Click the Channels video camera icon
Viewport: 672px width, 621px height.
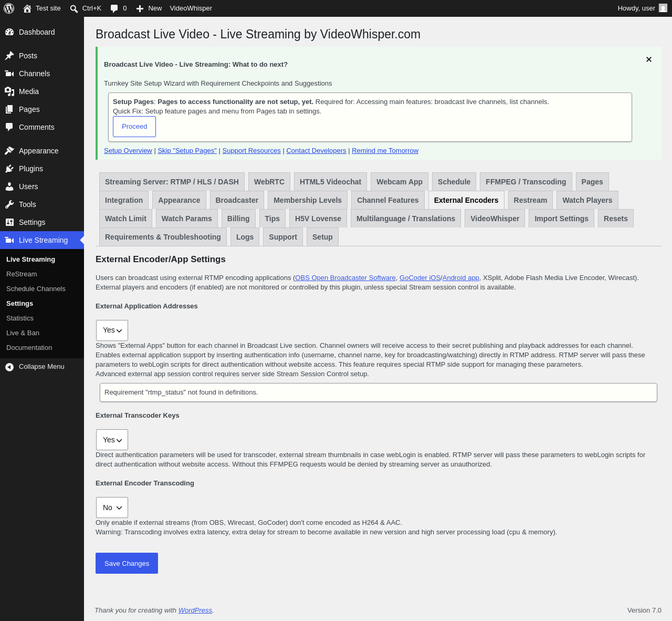(x=9, y=74)
